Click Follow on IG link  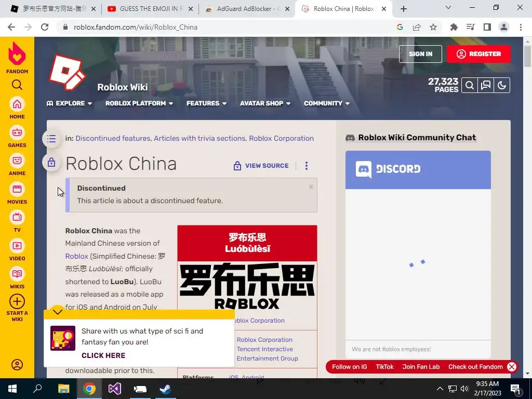coord(350,367)
